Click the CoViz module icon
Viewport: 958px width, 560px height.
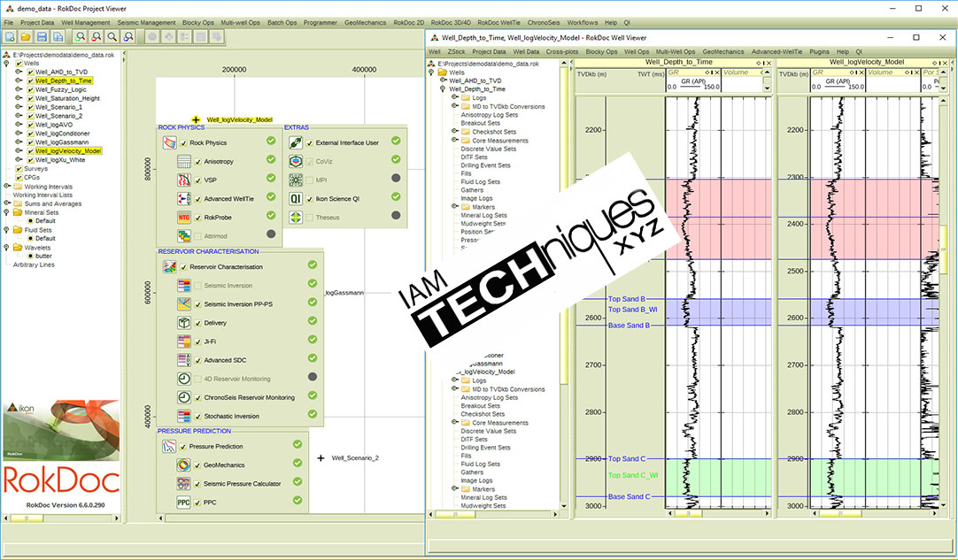tap(296, 161)
